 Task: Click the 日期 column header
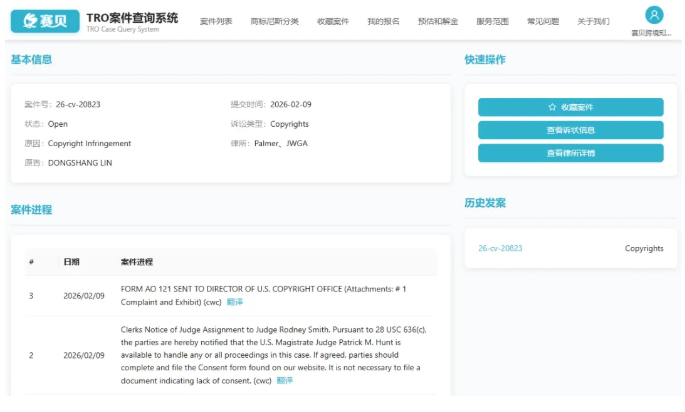pyautogui.click(x=71, y=262)
